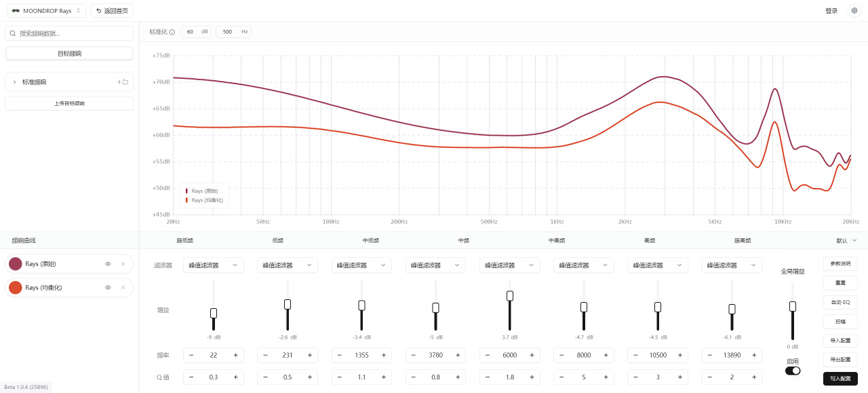Open the settings gear icon
Image resolution: width=868 pixels, height=393 pixels.
coord(854,11)
